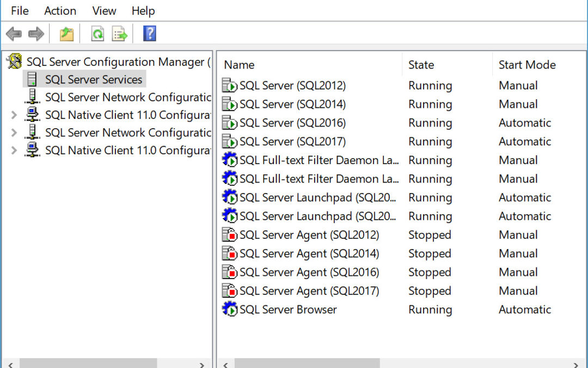Open the Action menu
This screenshot has width=588, height=368.
(x=60, y=11)
